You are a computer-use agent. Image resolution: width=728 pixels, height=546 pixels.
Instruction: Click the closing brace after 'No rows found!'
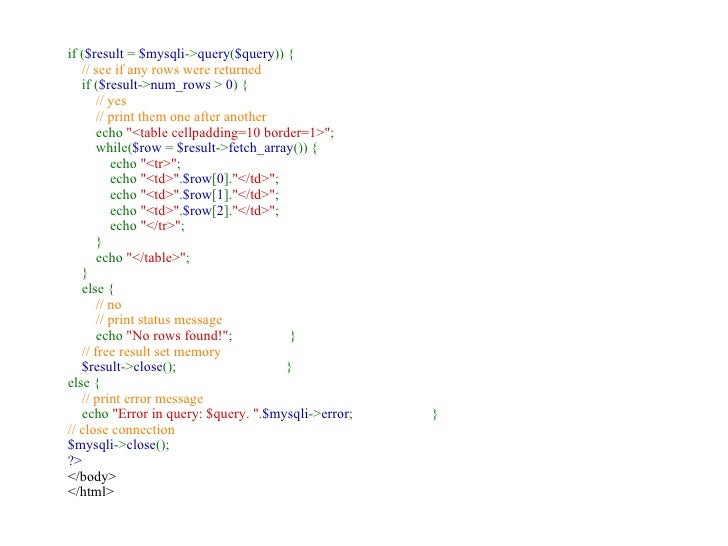292,336
